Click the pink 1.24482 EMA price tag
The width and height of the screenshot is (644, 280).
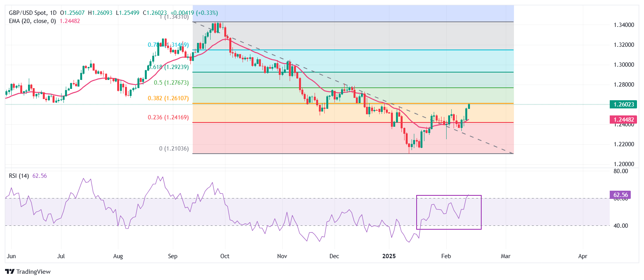tap(624, 120)
